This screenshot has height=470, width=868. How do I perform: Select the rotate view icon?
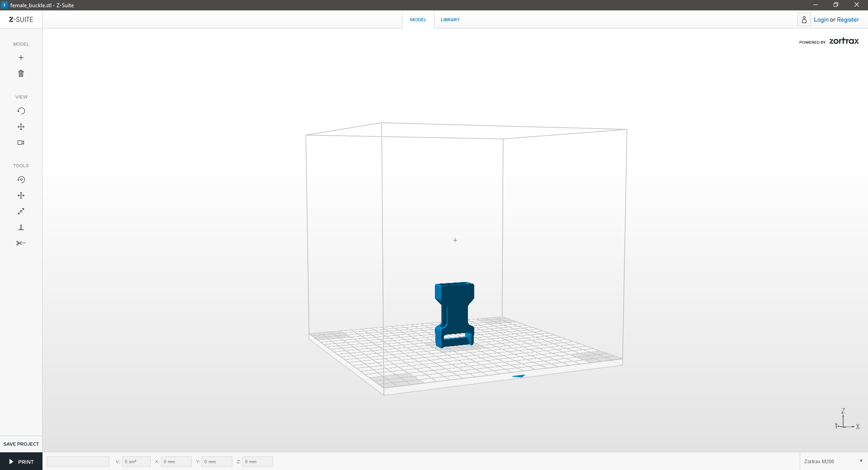tap(21, 111)
